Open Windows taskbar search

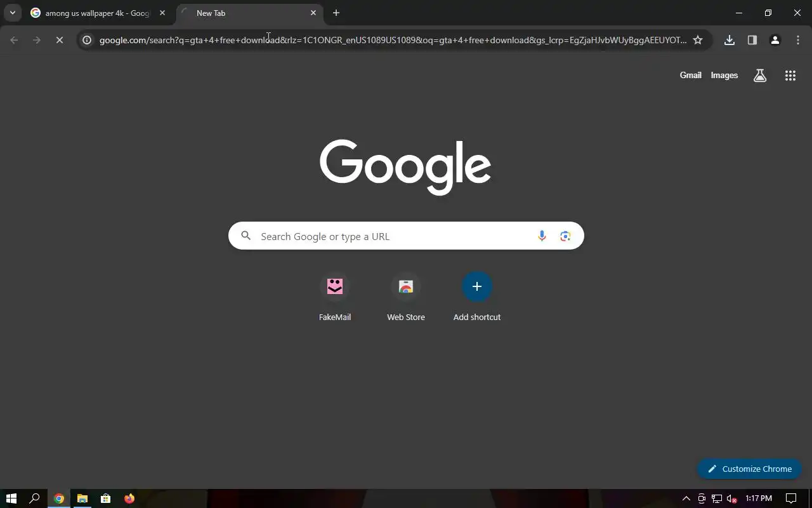(x=35, y=498)
